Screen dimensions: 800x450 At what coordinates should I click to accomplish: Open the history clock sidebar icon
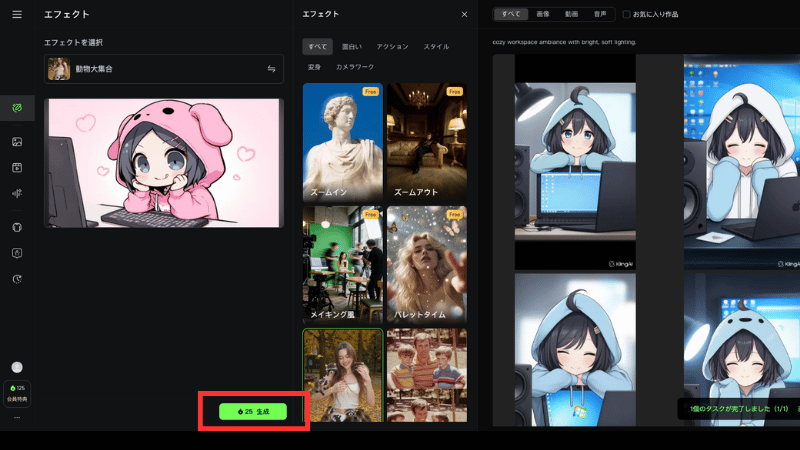coord(17,279)
